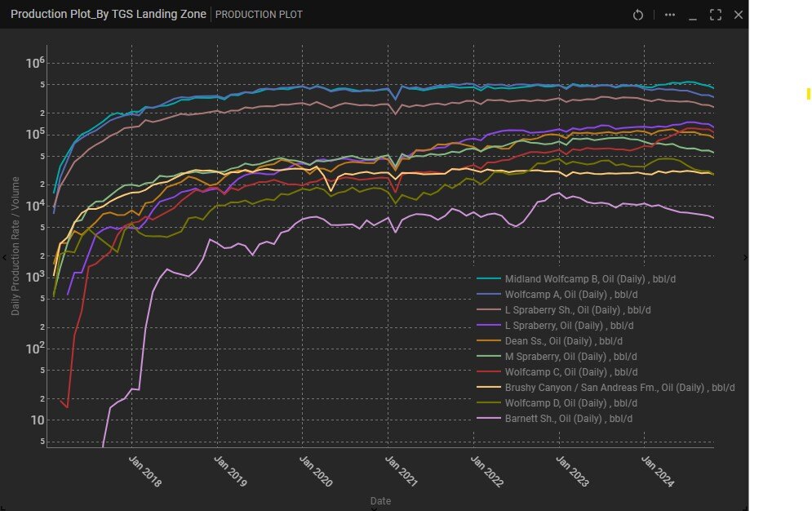Click Brushy Canyon / San Andreas Fm. legend label

619,388
